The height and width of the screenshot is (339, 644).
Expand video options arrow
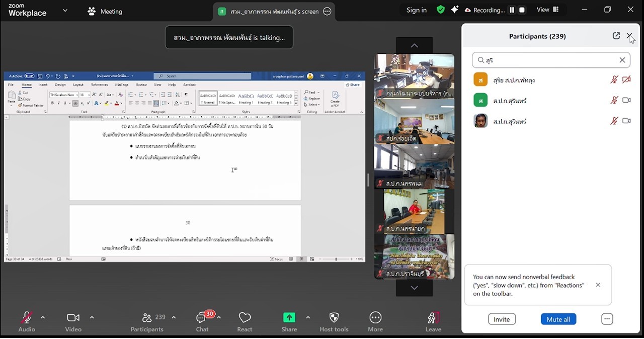[x=92, y=317]
